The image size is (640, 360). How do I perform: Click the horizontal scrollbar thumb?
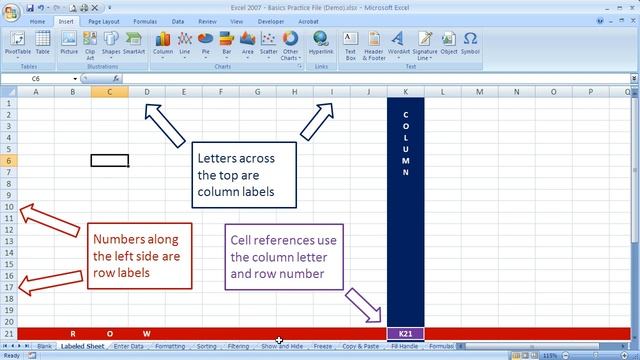(531, 346)
